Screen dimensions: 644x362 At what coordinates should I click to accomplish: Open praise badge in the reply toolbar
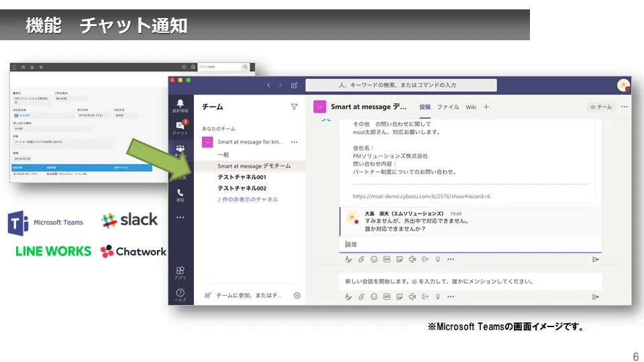[x=438, y=259]
